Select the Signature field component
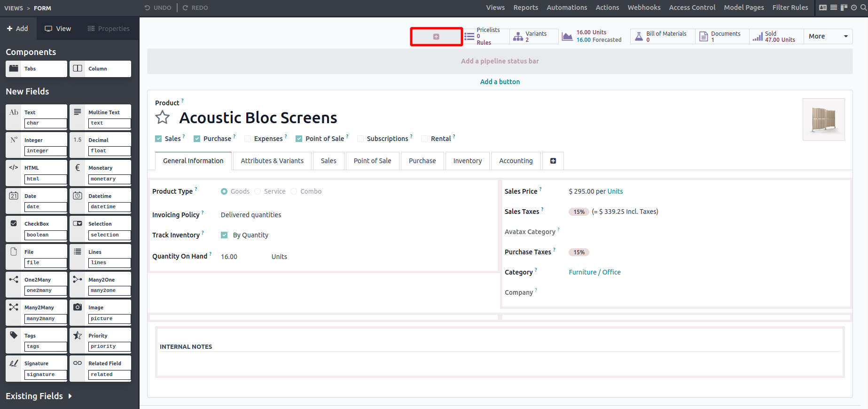The width and height of the screenshot is (868, 409). click(x=36, y=369)
